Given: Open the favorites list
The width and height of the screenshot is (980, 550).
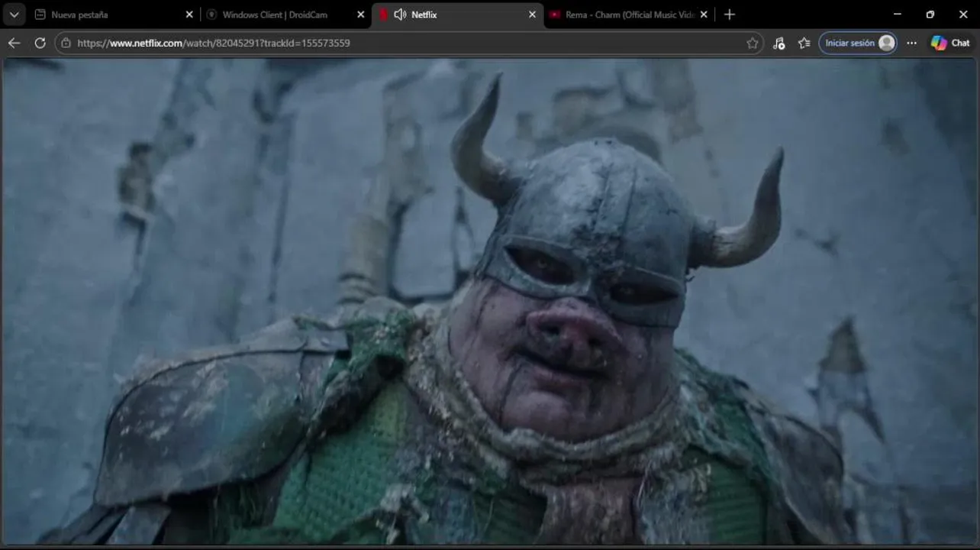Looking at the screenshot, I should pos(804,43).
